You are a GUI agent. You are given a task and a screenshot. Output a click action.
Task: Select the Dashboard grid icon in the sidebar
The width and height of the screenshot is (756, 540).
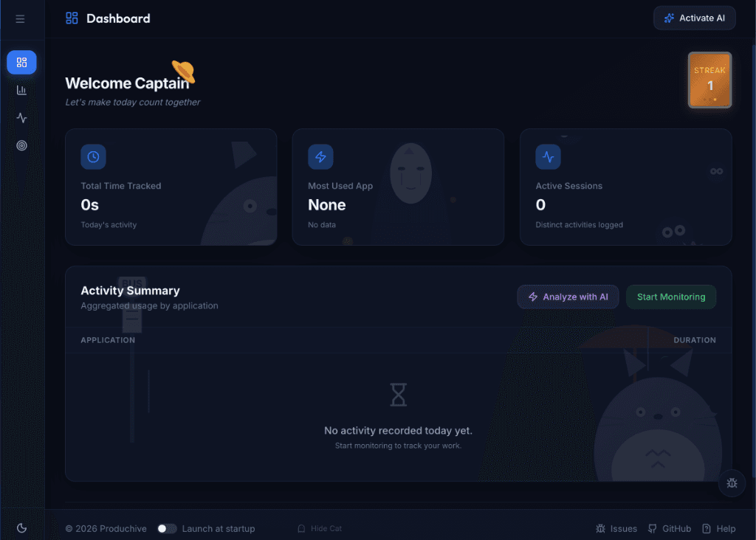coord(21,63)
